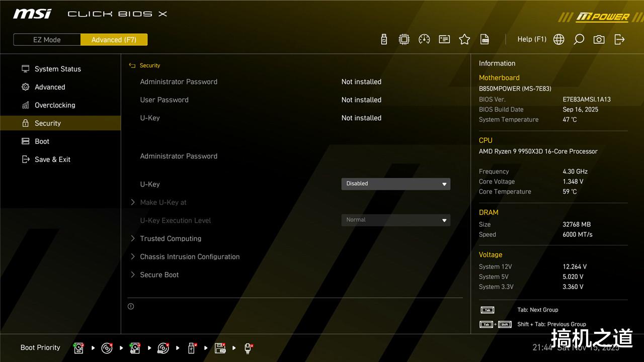Viewport: 644px width, 362px height.
Task: Click the MSI logo
Action: click(x=32, y=14)
